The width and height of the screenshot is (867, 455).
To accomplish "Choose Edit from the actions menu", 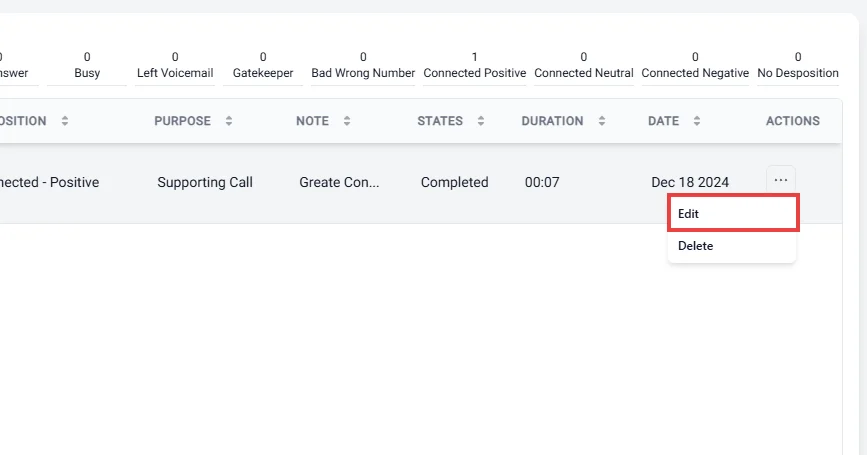I will 733,213.
